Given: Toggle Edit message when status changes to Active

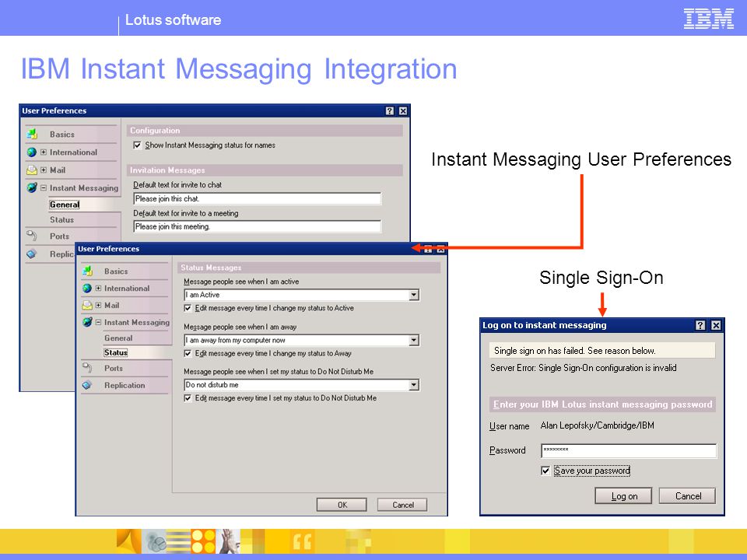Looking at the screenshot, I should click(188, 308).
